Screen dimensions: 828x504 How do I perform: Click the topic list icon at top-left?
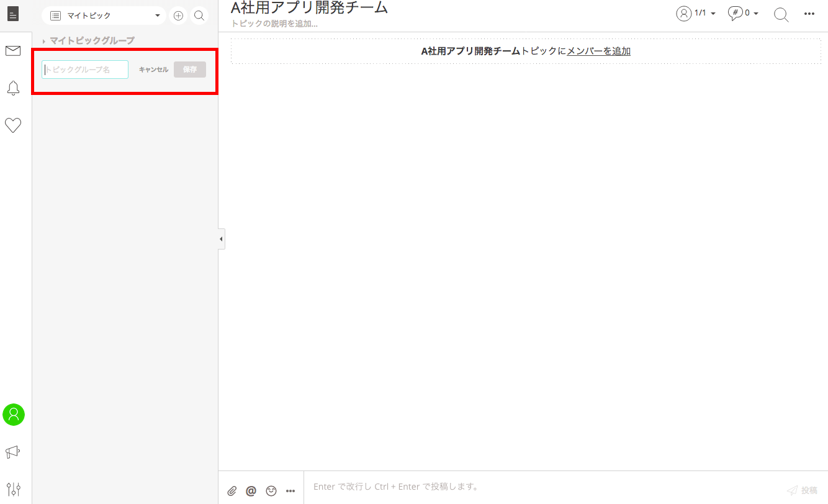click(x=13, y=14)
